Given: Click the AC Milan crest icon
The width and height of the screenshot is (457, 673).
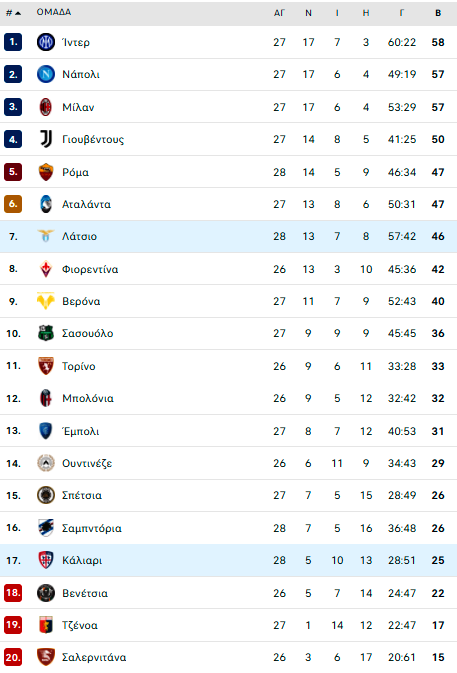Looking at the screenshot, I should tap(45, 107).
